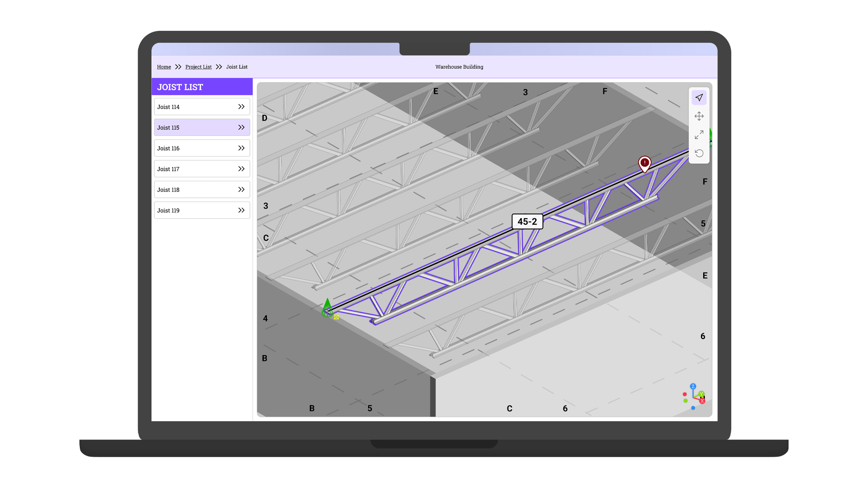Activate the pan move tool
Screen dimensions: 868x488
699,116
